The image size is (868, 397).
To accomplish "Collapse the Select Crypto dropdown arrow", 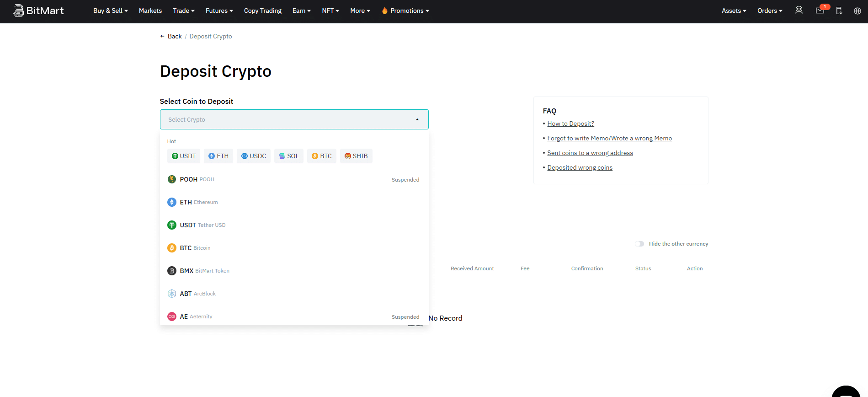I will [x=417, y=119].
